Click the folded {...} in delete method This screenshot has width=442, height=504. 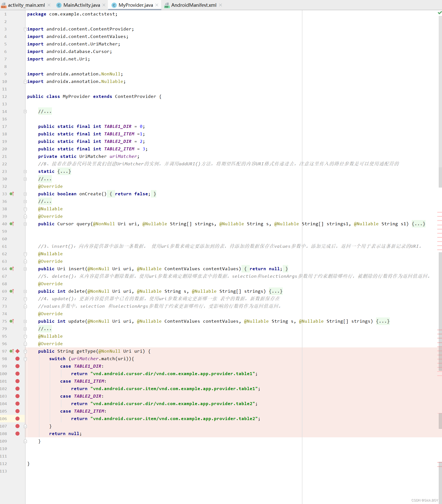(x=275, y=291)
